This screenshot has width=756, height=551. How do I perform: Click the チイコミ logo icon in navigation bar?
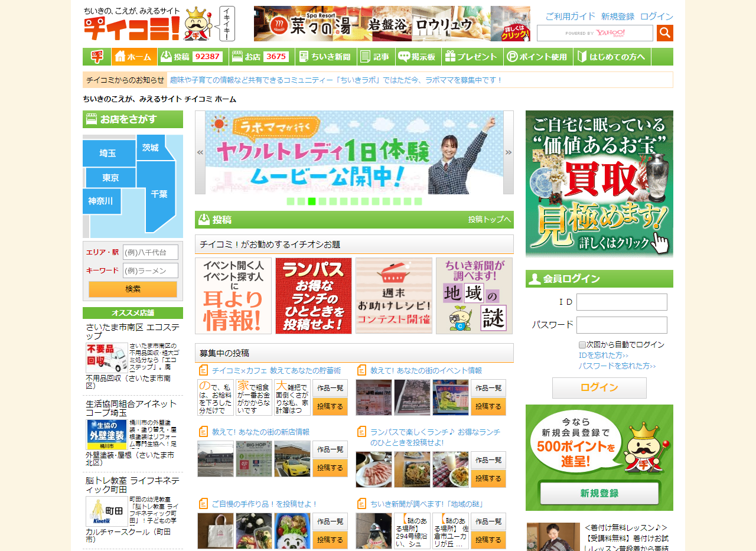click(97, 57)
